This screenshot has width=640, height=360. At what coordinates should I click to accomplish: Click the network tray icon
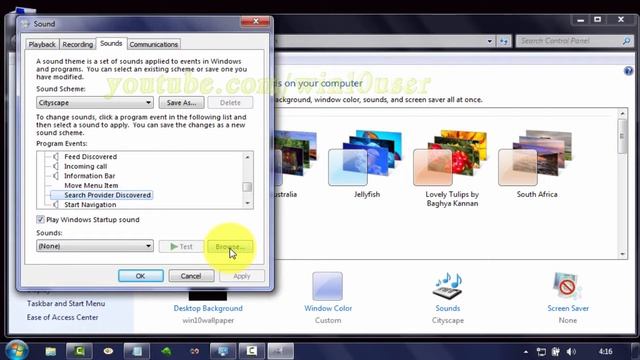click(541, 351)
